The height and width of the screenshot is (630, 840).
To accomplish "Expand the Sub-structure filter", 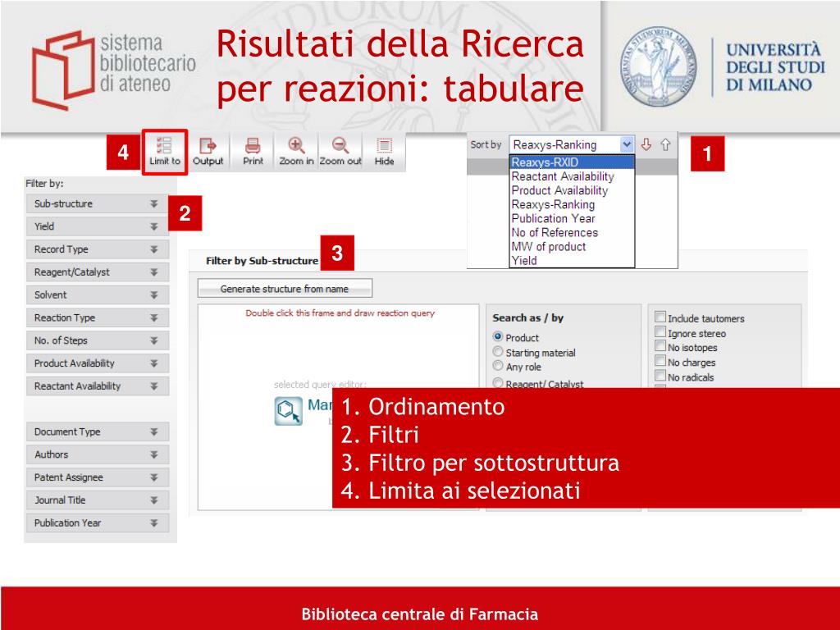I will (x=98, y=203).
